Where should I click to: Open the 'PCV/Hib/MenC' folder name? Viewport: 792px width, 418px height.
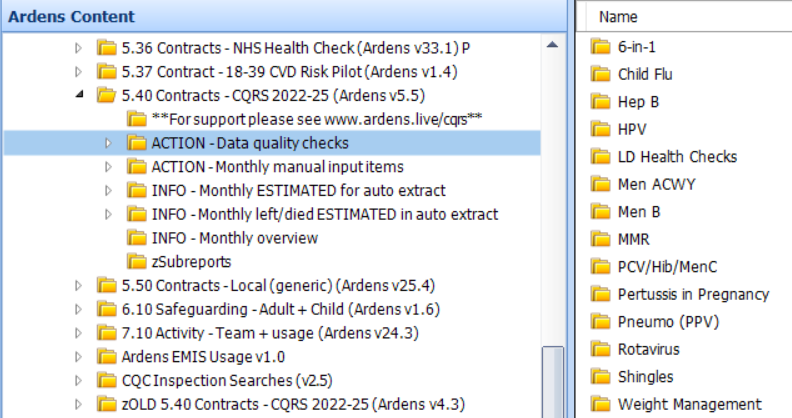(x=667, y=267)
